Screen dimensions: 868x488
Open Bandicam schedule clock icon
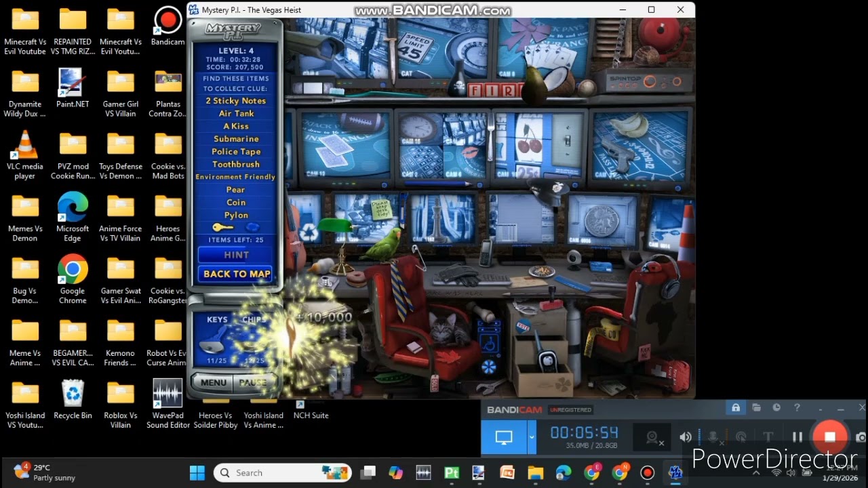[x=776, y=407]
